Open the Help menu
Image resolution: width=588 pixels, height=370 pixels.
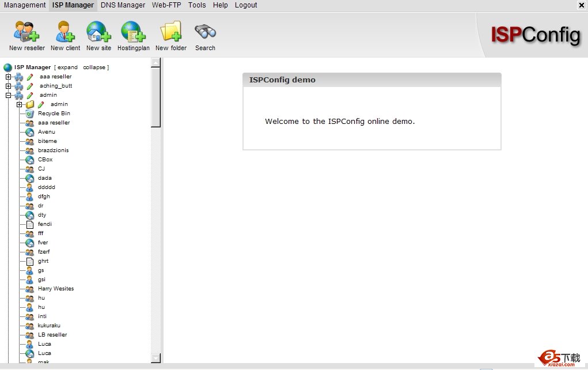pyautogui.click(x=221, y=5)
